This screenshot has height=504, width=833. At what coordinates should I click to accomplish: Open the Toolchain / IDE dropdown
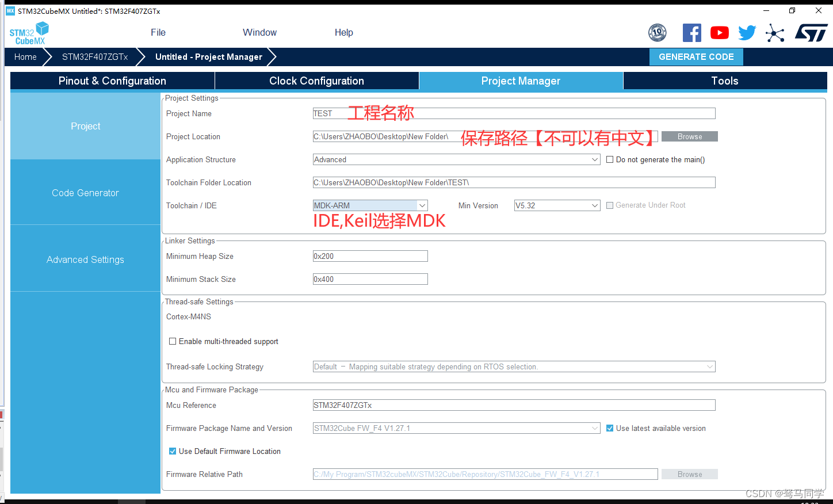(x=370, y=205)
